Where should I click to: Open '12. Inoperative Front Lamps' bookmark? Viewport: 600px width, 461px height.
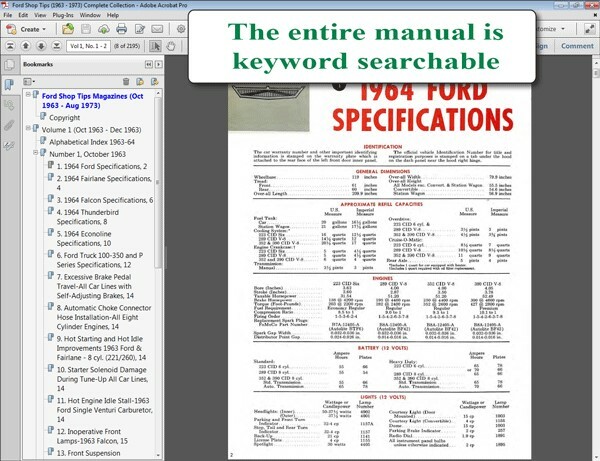pos(92,436)
